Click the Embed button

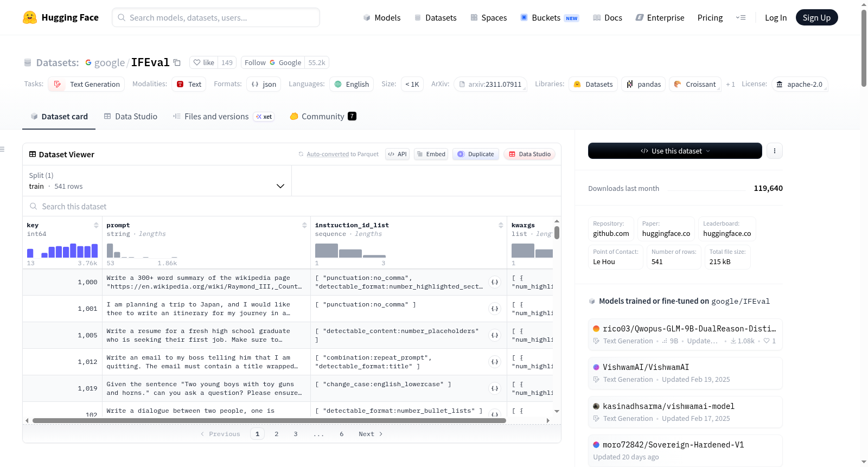click(431, 154)
